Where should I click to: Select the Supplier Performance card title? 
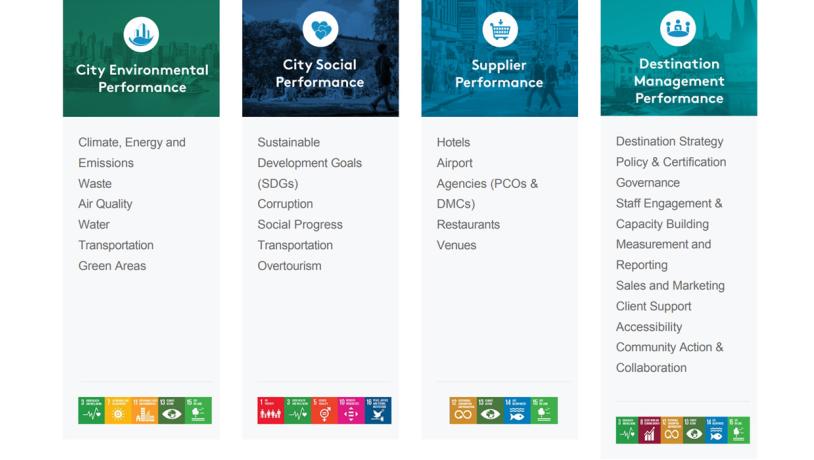(x=499, y=74)
